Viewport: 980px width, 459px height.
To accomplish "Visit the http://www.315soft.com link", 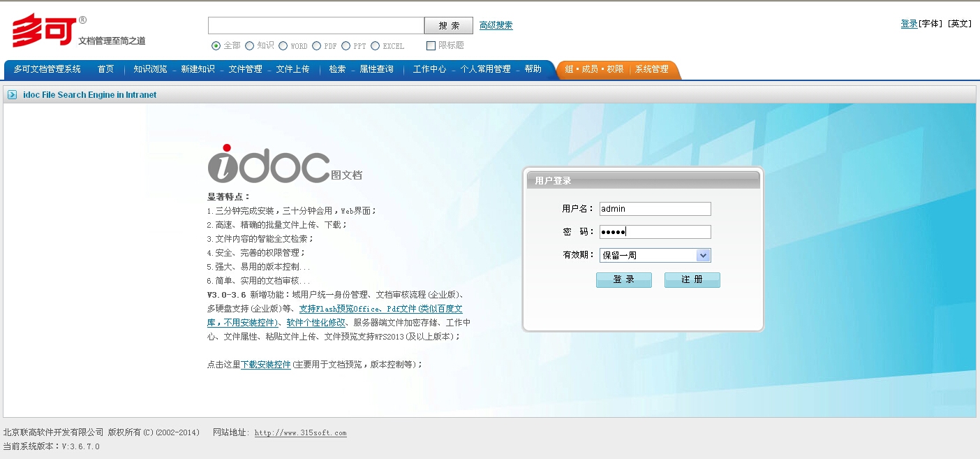I will [x=301, y=433].
